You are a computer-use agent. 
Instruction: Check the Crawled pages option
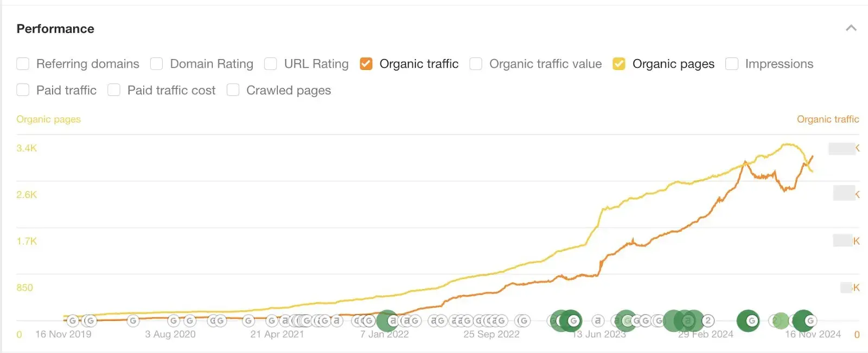pyautogui.click(x=233, y=90)
